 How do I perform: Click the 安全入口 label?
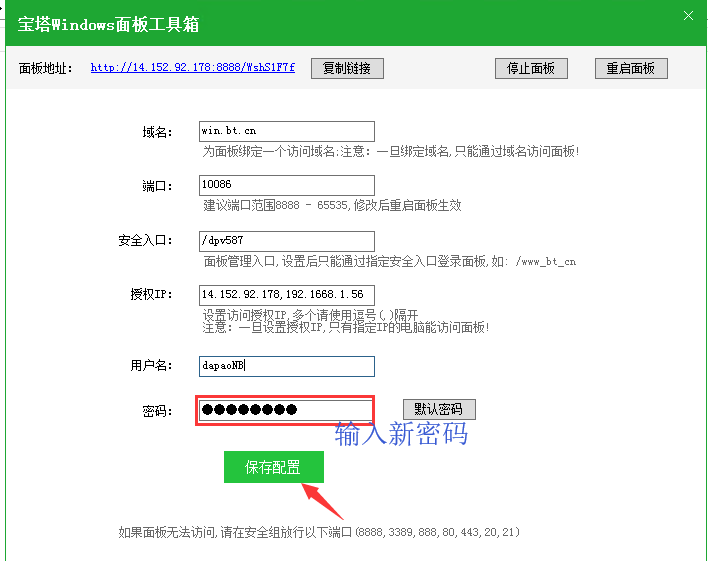145,240
